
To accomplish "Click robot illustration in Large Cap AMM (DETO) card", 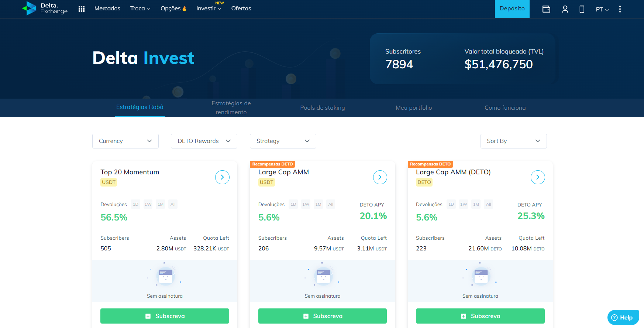I will pos(481,275).
